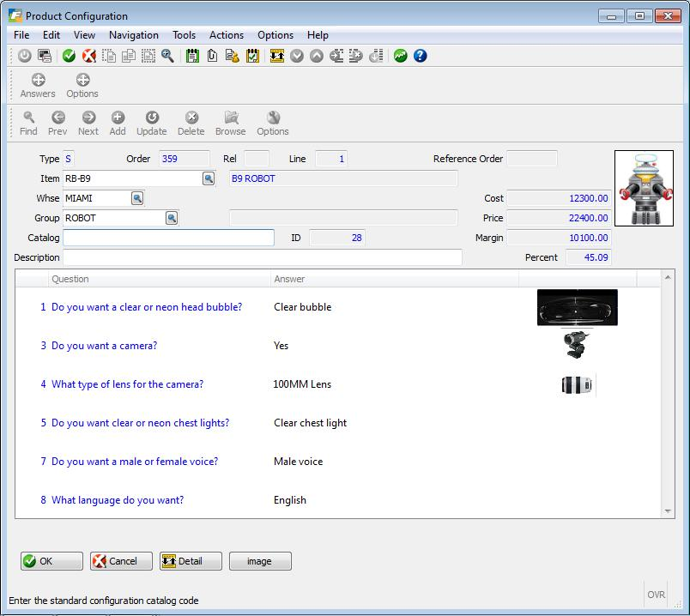Click the power icon in top toolbar
The height and width of the screenshot is (616, 690).
pyautogui.click(x=24, y=56)
